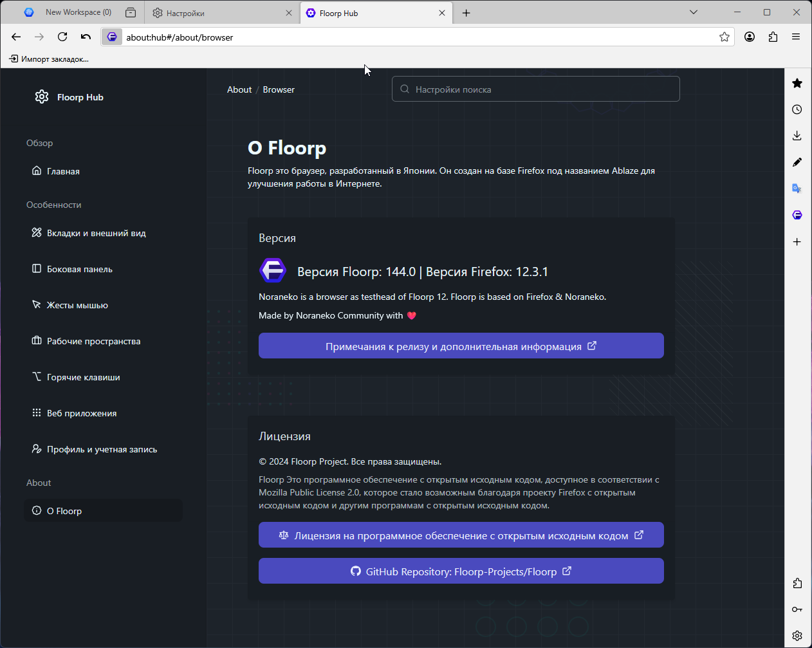Expand the list all tabs chevron
The height and width of the screenshot is (648, 812).
coord(694,12)
